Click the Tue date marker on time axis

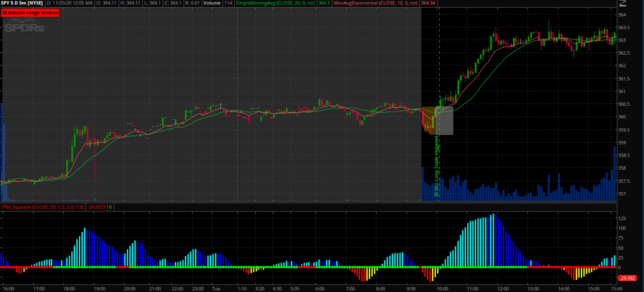(x=216, y=289)
